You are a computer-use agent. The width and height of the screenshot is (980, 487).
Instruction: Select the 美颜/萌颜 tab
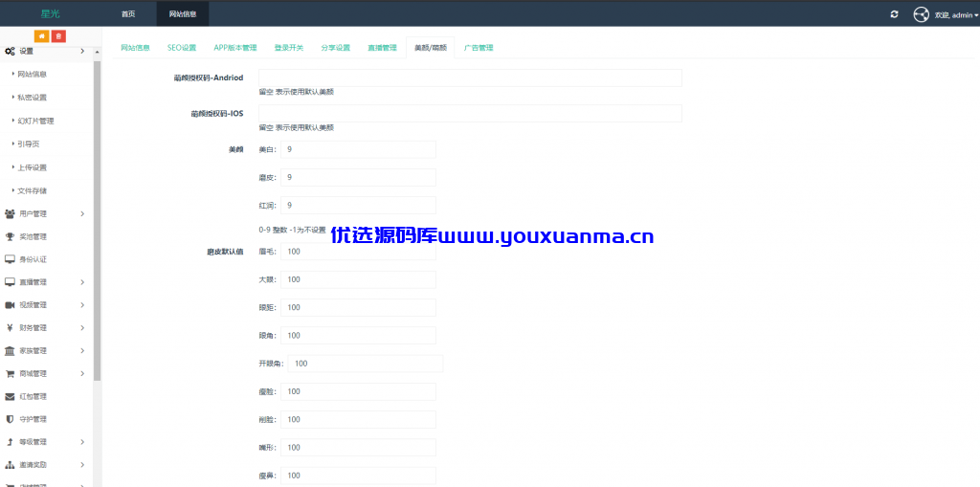tap(431, 48)
